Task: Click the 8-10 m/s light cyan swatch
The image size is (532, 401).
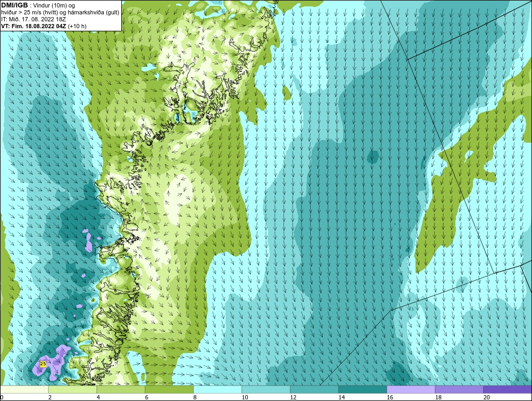Action: (218, 389)
